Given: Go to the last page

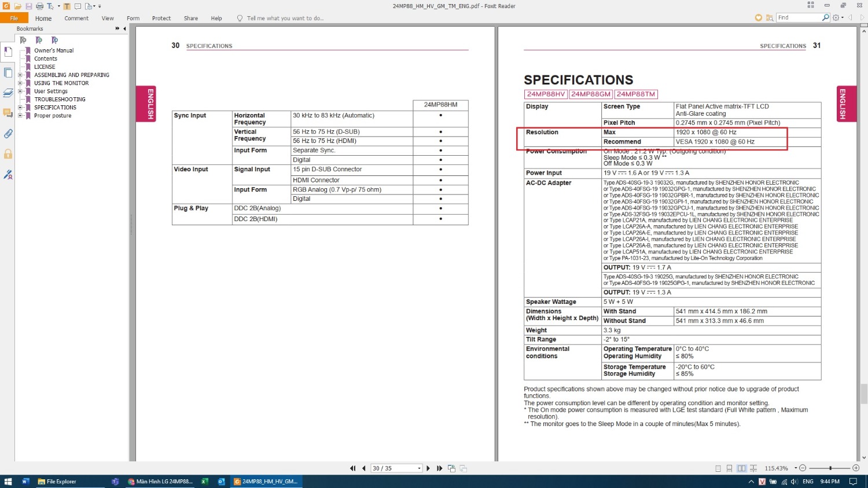Looking at the screenshot, I should coord(440,468).
